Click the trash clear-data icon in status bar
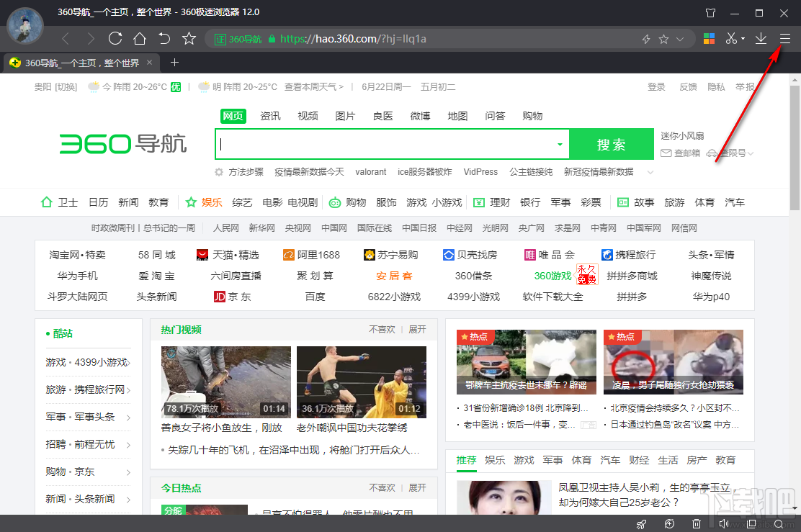Image resolution: width=801 pixels, height=532 pixels. tap(696, 523)
